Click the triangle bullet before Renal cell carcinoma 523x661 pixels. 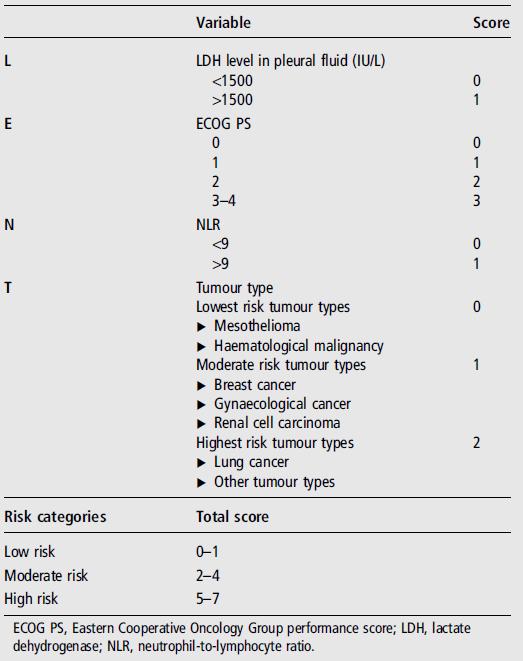[x=201, y=424]
